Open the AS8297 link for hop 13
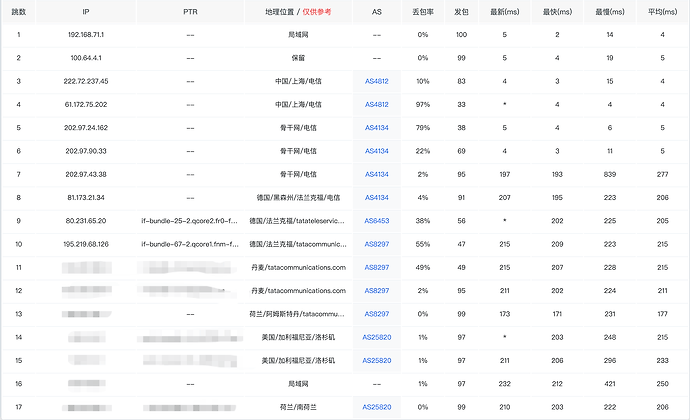Screen dimensions: 690x420 point(377,314)
